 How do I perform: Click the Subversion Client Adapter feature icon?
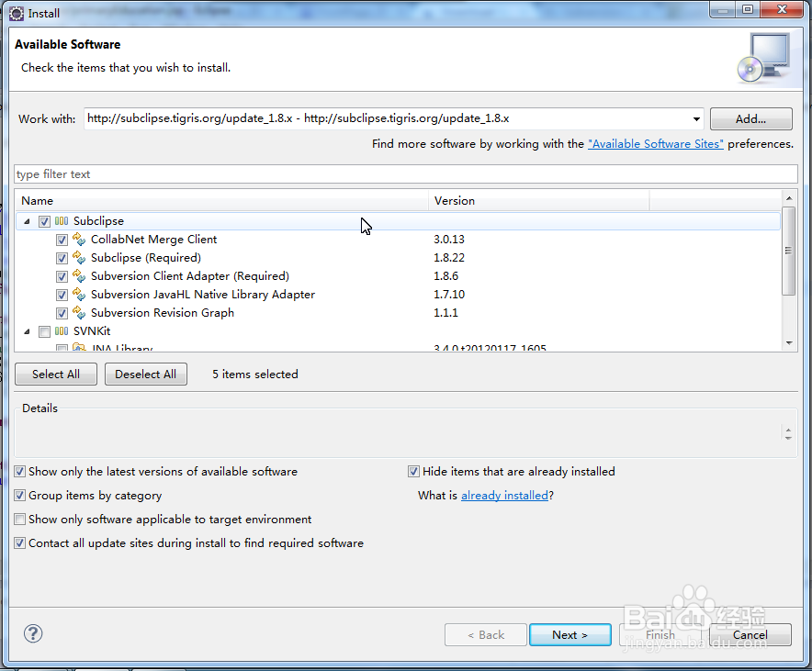coord(79,275)
